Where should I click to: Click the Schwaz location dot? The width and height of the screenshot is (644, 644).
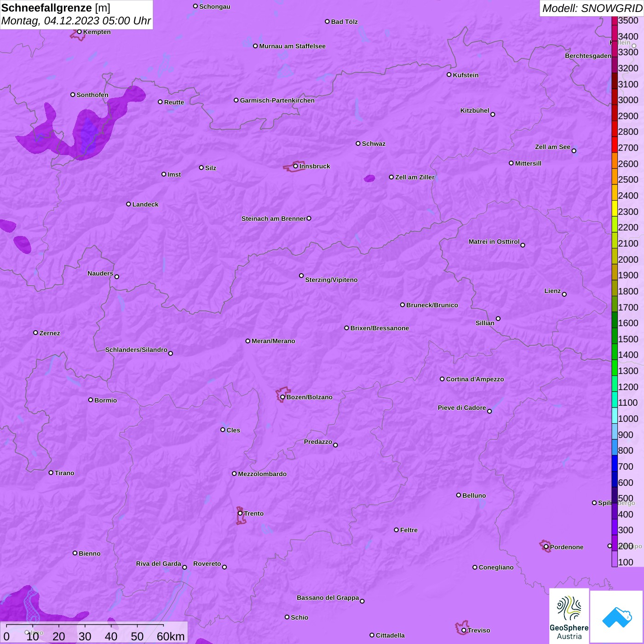pos(358,144)
